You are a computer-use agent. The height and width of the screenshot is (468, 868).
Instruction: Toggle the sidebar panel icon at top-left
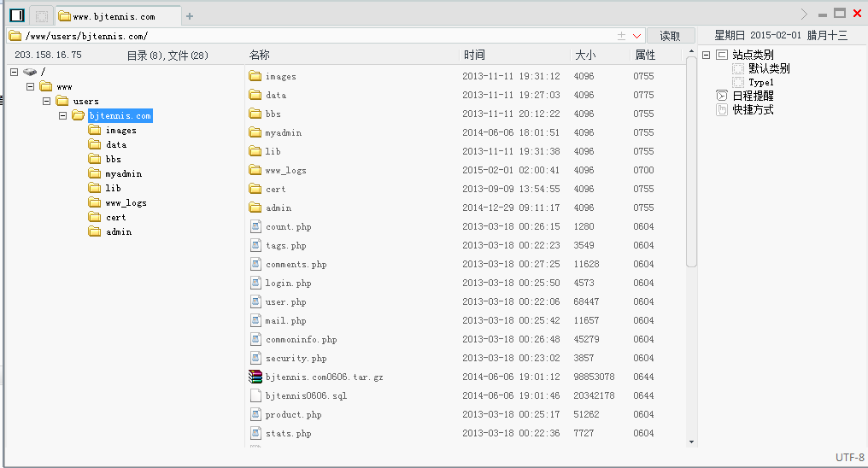coord(17,15)
